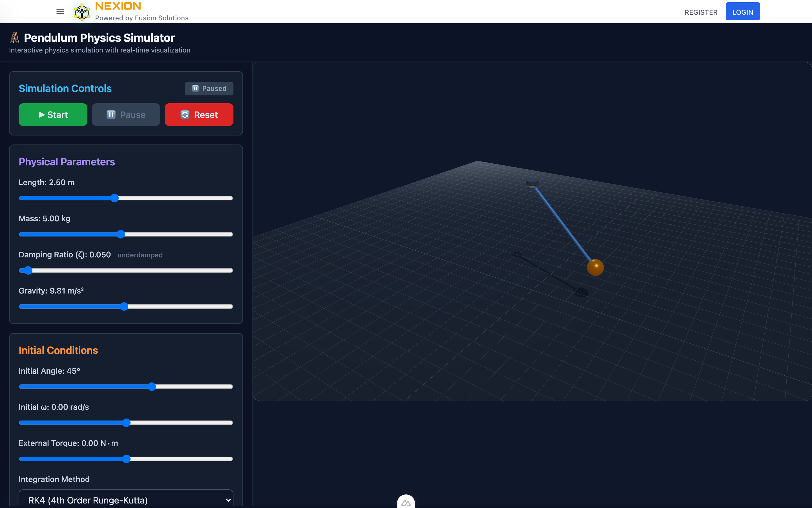Open the hamburger navigation menu
812x508 pixels.
[x=60, y=12]
